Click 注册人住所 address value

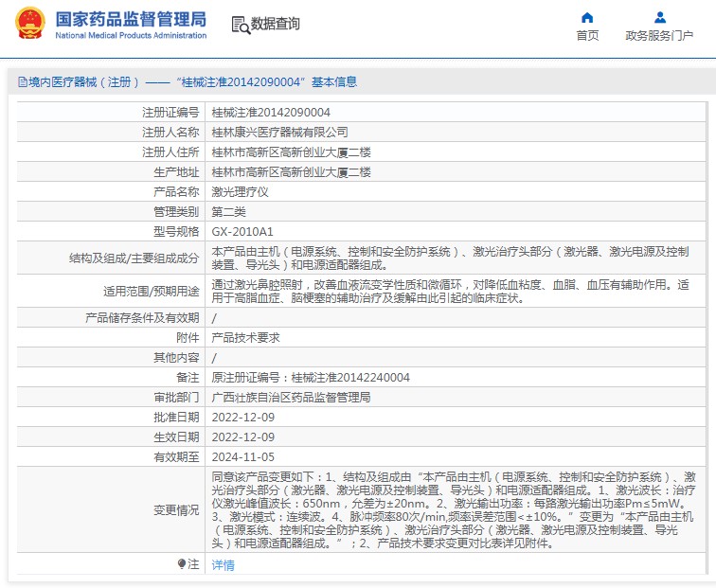coord(291,152)
